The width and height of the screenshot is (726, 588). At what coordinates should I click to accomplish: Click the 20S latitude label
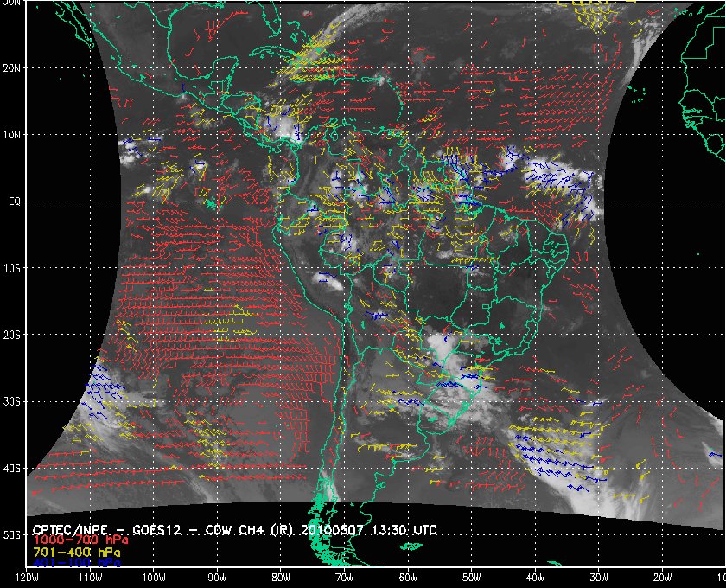pyautogui.click(x=12, y=335)
